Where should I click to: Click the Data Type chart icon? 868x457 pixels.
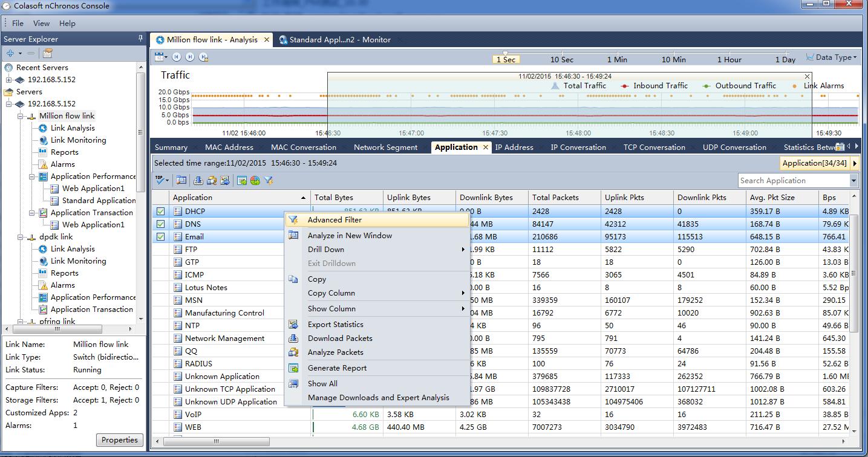[809, 57]
